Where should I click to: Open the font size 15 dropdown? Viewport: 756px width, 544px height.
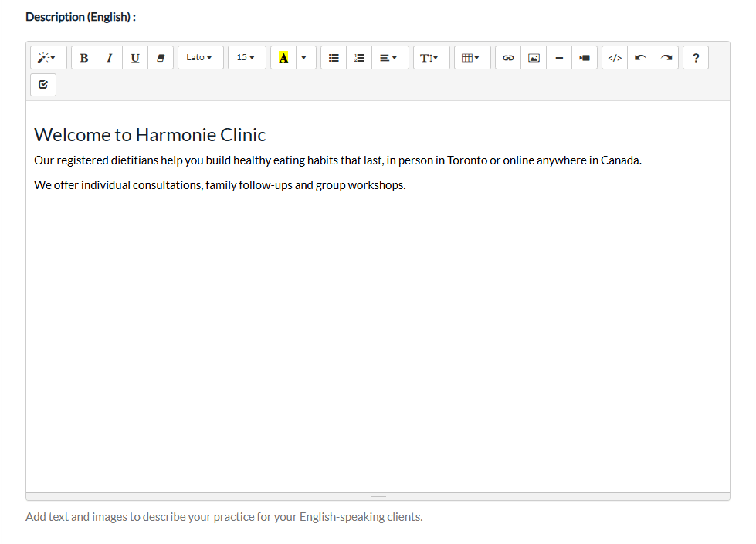[247, 58]
